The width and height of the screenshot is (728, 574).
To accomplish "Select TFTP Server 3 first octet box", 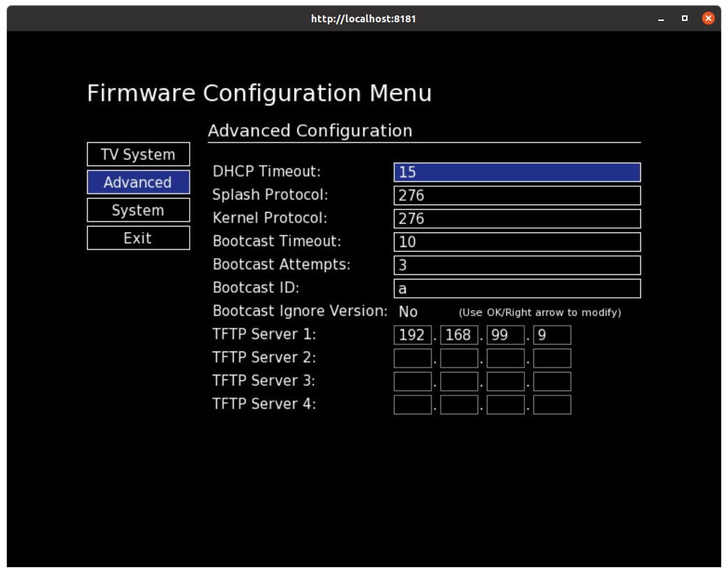I will [413, 382].
